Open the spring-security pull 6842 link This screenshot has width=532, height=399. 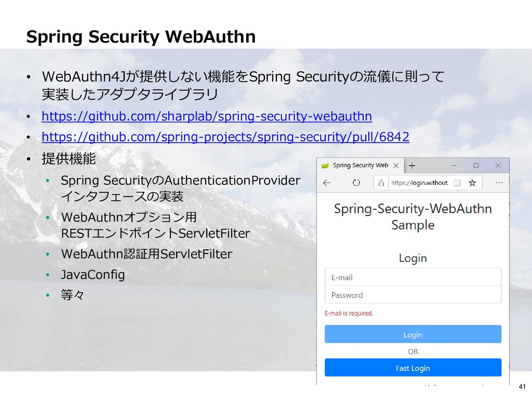pos(225,137)
